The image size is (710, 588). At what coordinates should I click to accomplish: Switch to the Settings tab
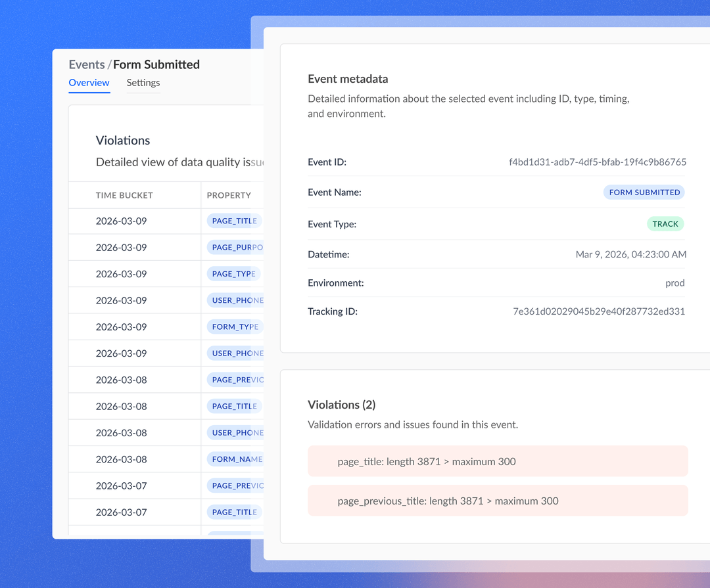(143, 83)
